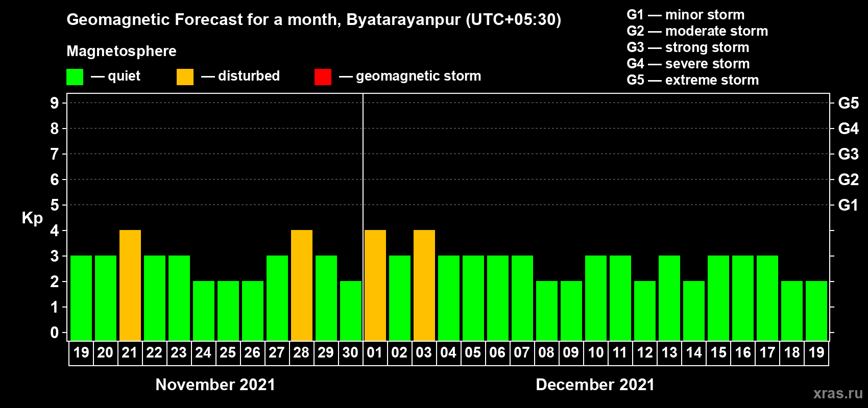
Task: Click the green bar for December 08
Action: [x=547, y=311]
